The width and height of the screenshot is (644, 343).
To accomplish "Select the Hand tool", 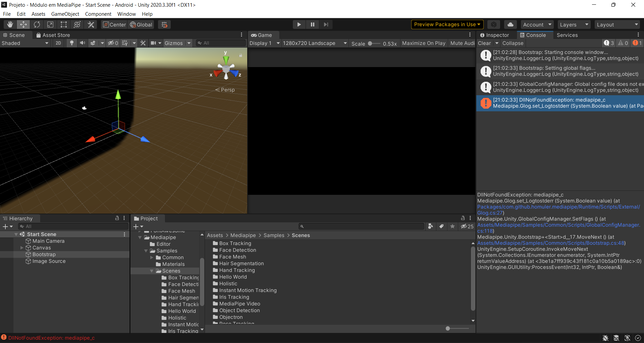I will pyautogui.click(x=10, y=24).
